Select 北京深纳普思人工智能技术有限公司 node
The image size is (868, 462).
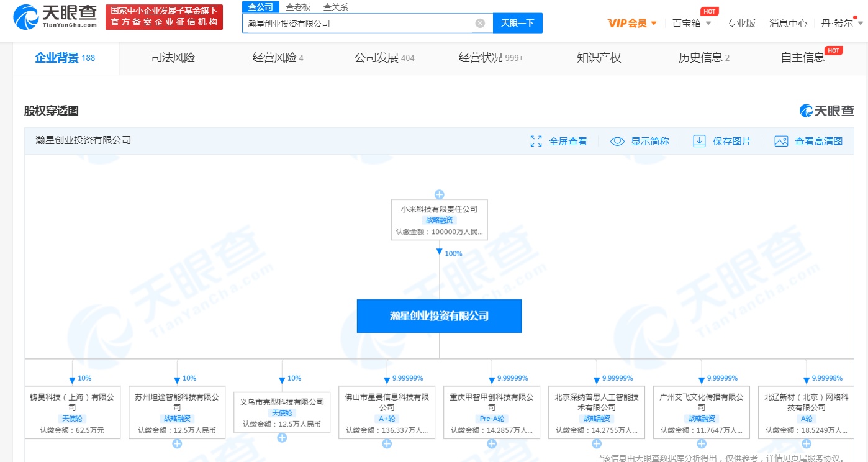tap(597, 412)
